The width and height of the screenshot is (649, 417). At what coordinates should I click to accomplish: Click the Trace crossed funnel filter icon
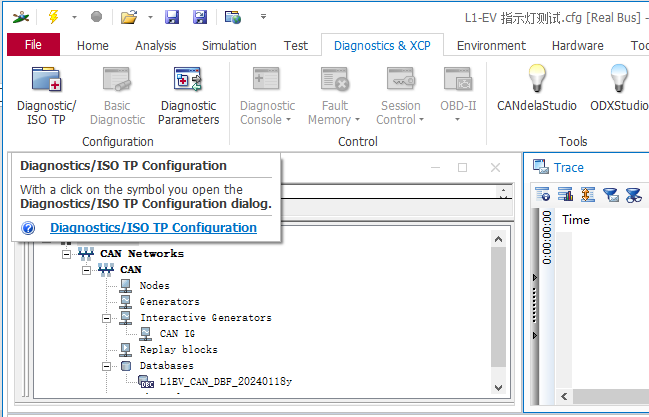pos(634,195)
